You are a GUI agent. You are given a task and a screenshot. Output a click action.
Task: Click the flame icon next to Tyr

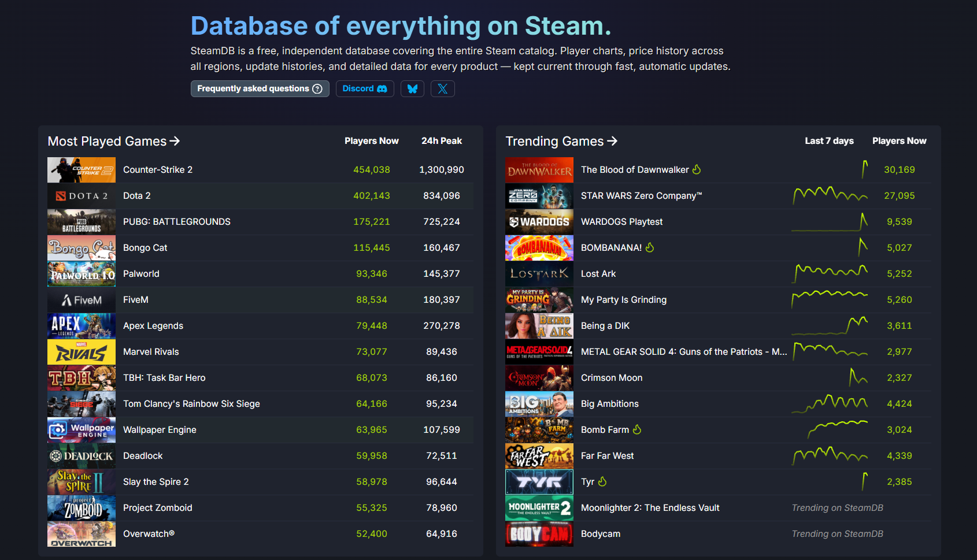[602, 481]
